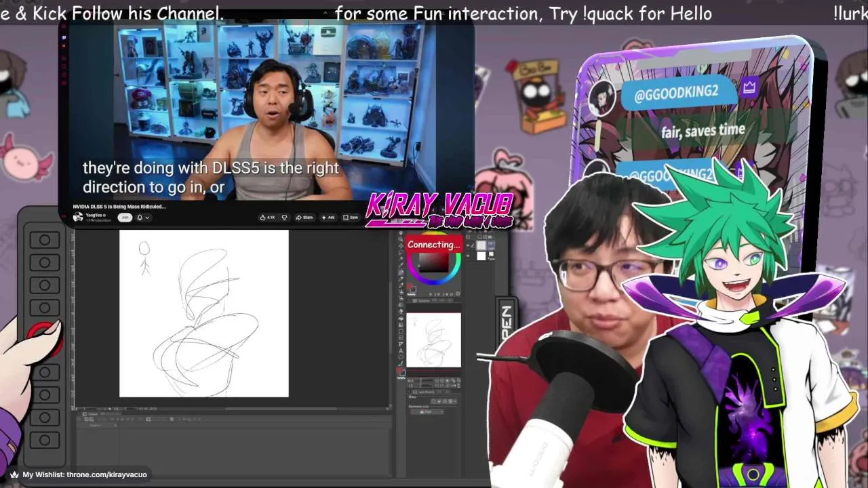Pick a shade in the color wheel square

click(x=433, y=264)
